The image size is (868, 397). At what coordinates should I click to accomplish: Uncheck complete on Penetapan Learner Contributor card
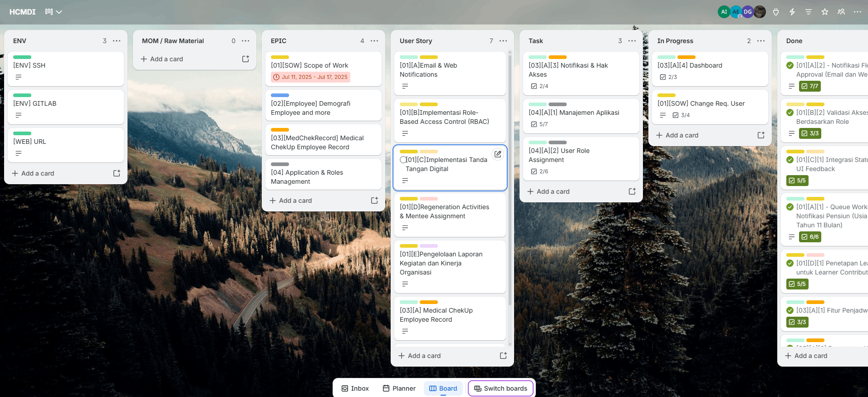tap(790, 263)
